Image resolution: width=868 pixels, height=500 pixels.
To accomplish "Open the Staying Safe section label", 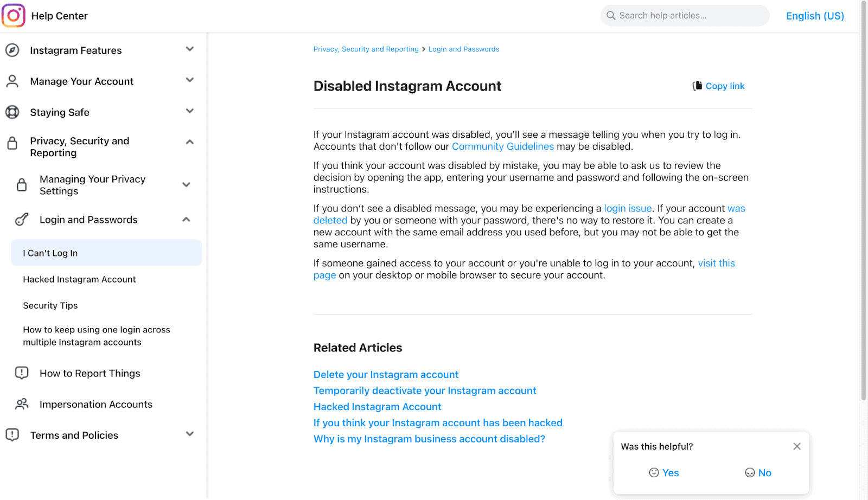I will click(60, 112).
